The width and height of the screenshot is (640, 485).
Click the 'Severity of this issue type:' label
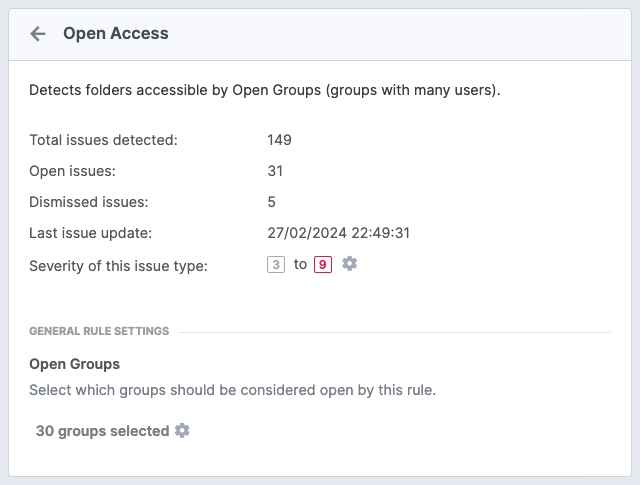point(118,266)
